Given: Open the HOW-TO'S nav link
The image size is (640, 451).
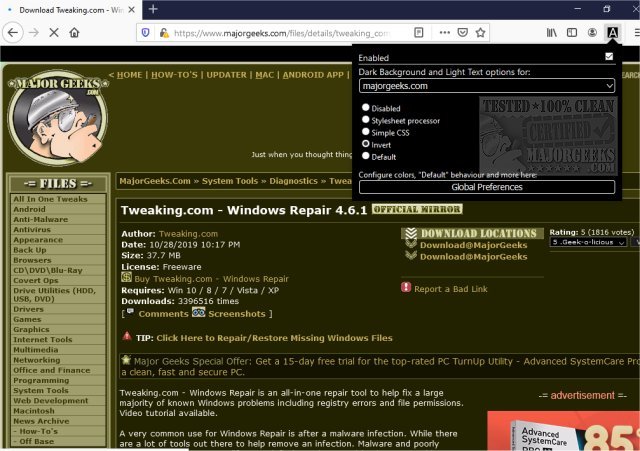Looking at the screenshot, I should 174,75.
